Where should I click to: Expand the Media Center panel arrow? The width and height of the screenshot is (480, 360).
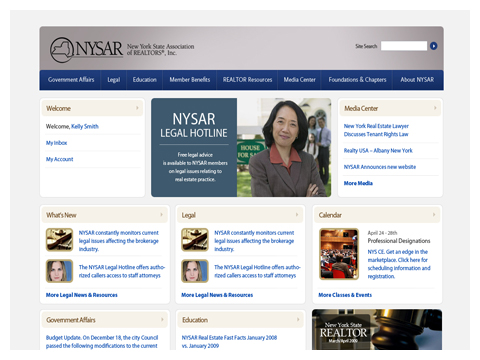coord(435,108)
